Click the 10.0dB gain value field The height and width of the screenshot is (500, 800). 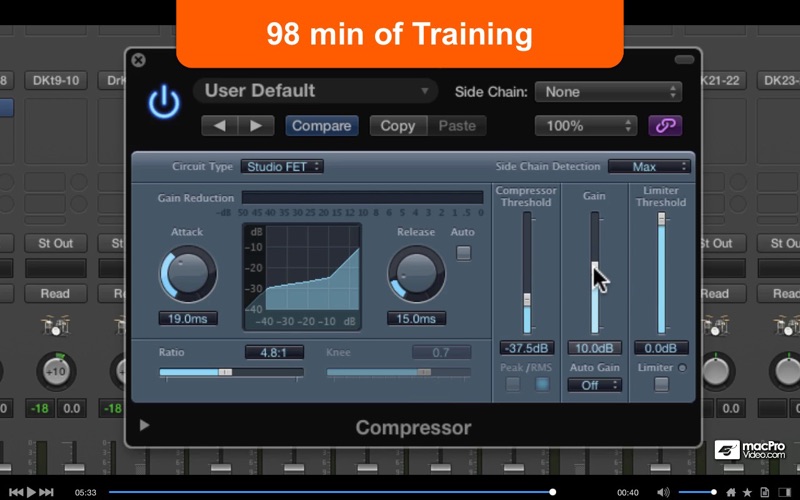click(x=594, y=348)
